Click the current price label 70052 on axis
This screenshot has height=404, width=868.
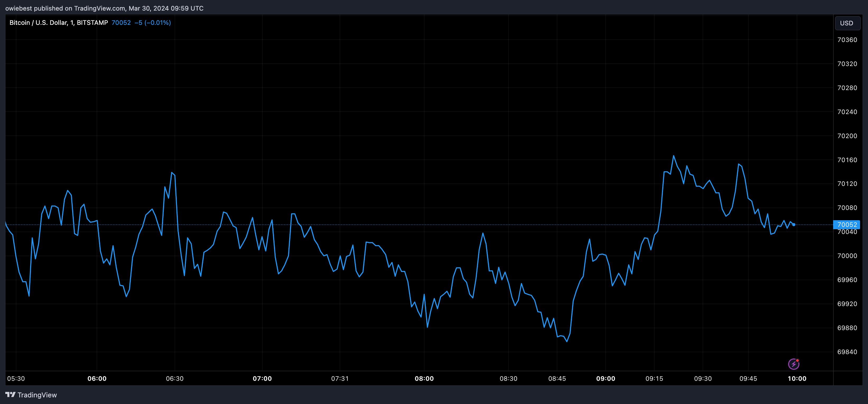coord(846,224)
